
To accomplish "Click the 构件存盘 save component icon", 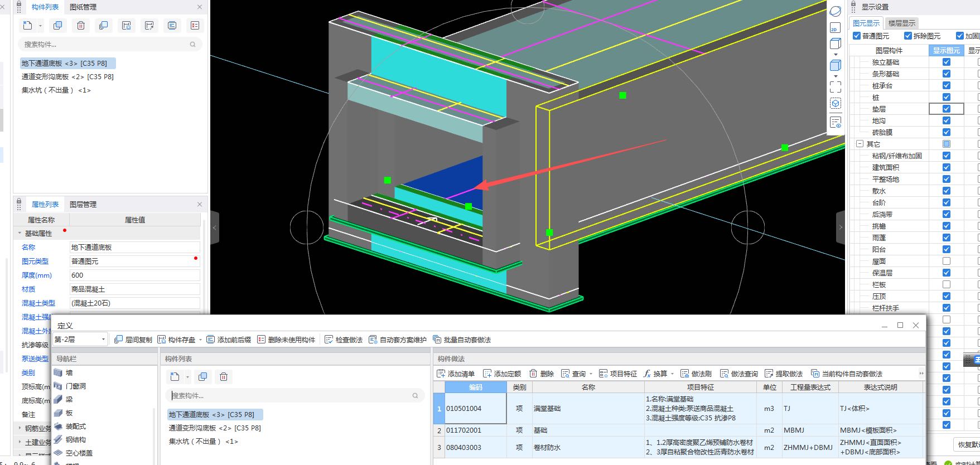I will [162, 340].
